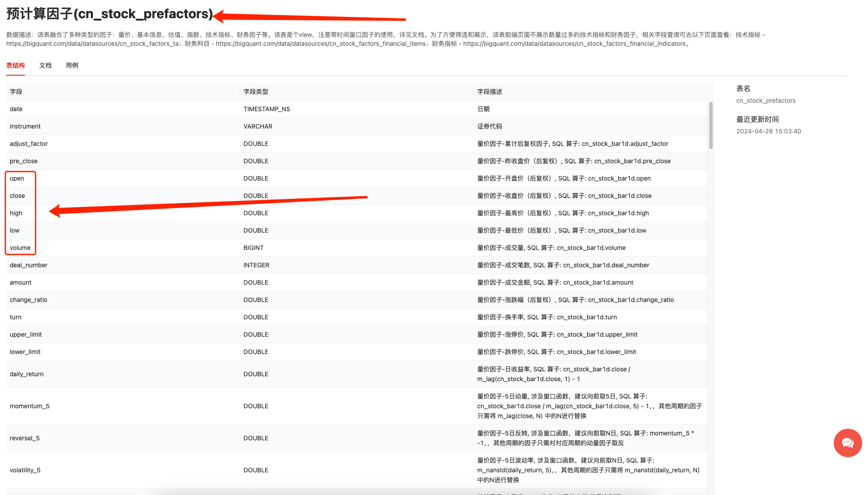Switch to the 用例 tab
868x495 pixels.
(72, 65)
